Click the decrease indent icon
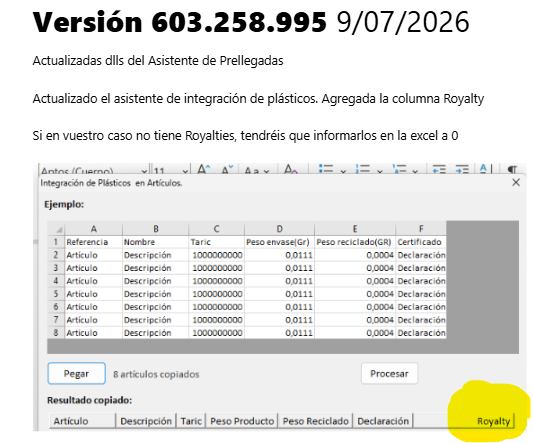This screenshot has width=533, height=443. [x=439, y=169]
